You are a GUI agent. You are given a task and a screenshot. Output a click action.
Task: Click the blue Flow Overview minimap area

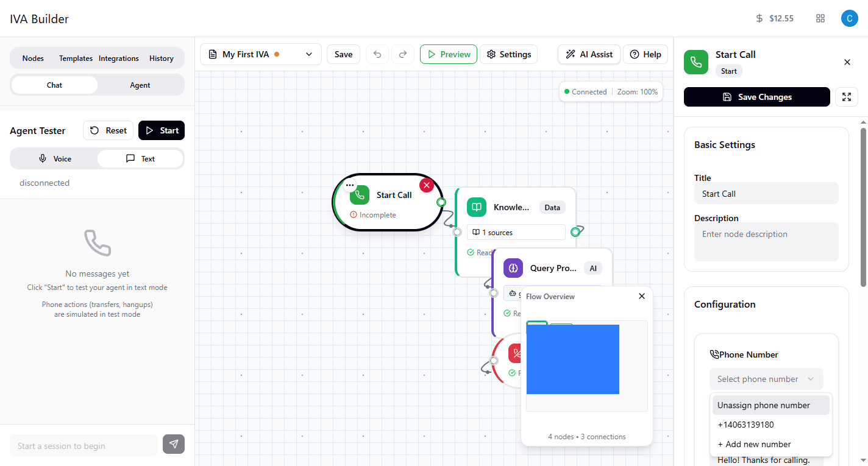pyautogui.click(x=572, y=359)
